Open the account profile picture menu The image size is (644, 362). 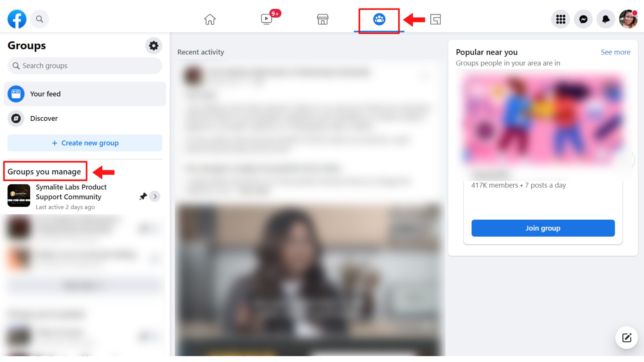click(628, 19)
